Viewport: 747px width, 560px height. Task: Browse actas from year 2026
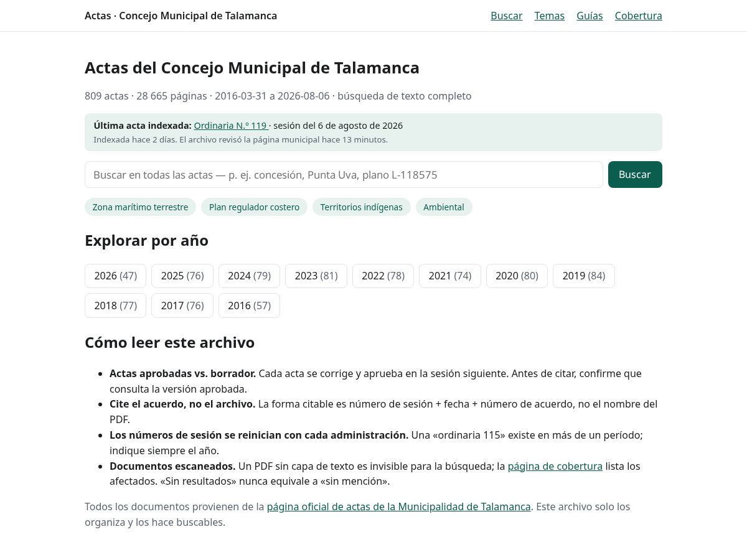tap(115, 276)
